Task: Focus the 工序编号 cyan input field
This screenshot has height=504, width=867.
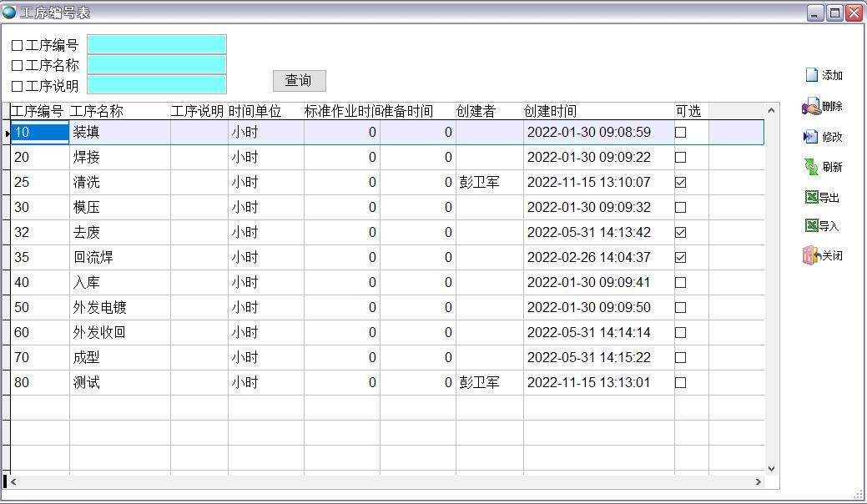Action: [x=157, y=44]
